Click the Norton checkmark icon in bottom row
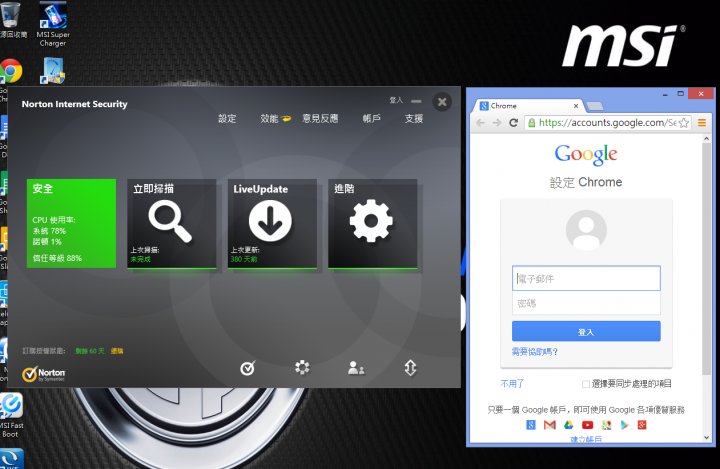This screenshot has width=720, height=469. coord(248,368)
